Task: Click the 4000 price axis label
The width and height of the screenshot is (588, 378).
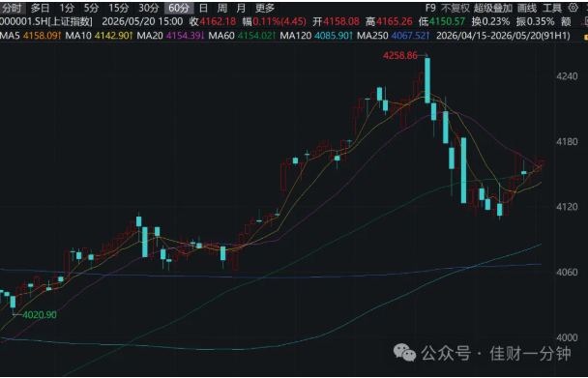Action: 567,337
